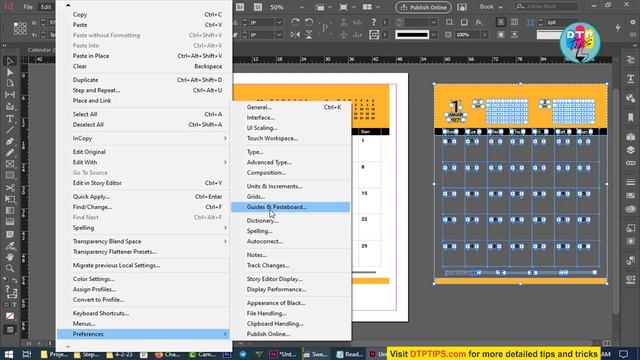Screen dimensions: 640x360
Task: Choose Units & Increments preferences
Action: click(291, 186)
